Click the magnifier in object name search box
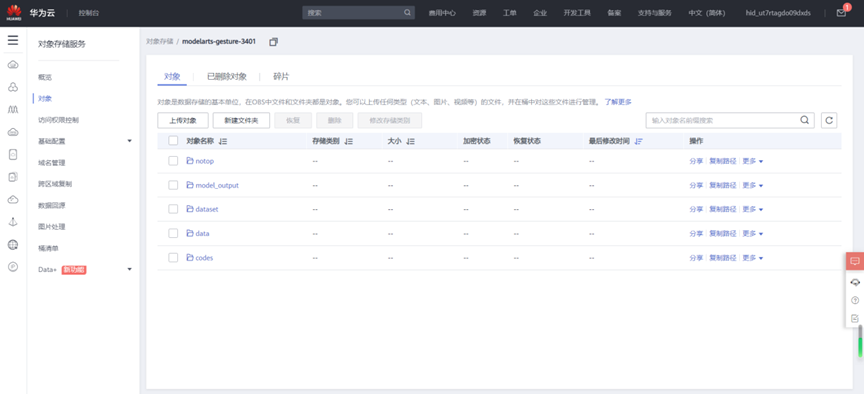 point(804,120)
